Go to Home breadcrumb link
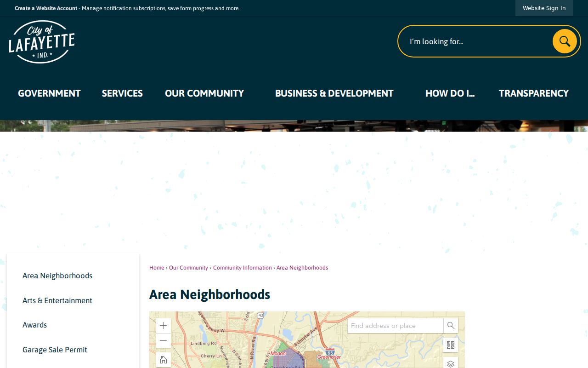The height and width of the screenshot is (368, 588). (157, 268)
